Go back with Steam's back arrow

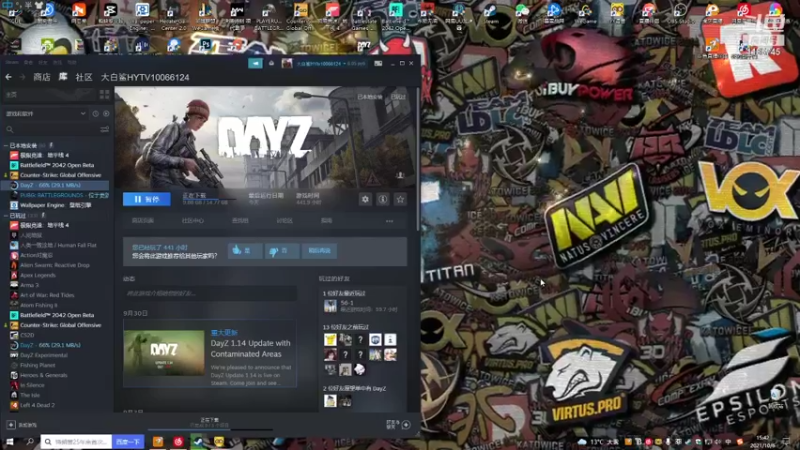coord(9,77)
